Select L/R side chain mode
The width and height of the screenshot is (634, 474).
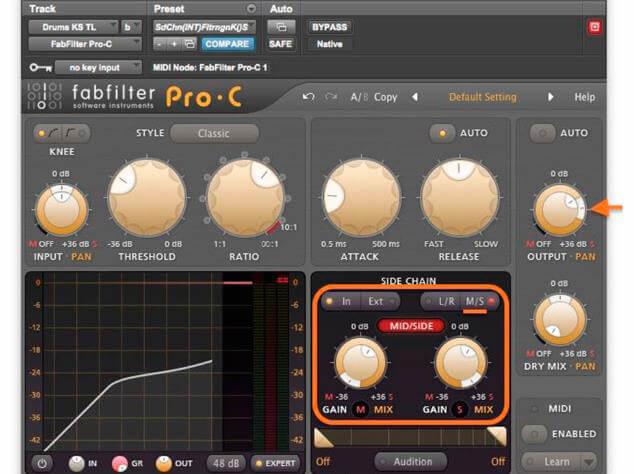[x=442, y=301]
